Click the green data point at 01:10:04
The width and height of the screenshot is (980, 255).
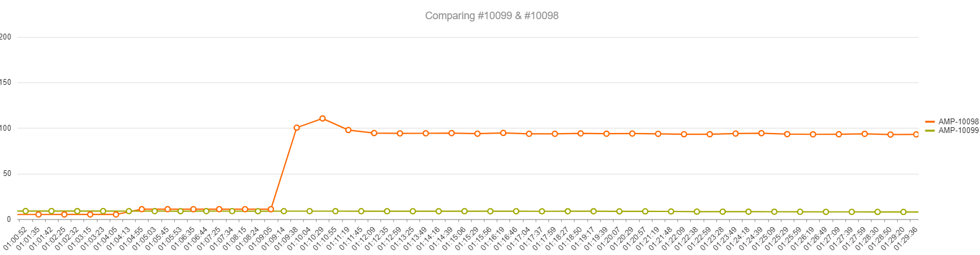pyautogui.click(x=309, y=211)
